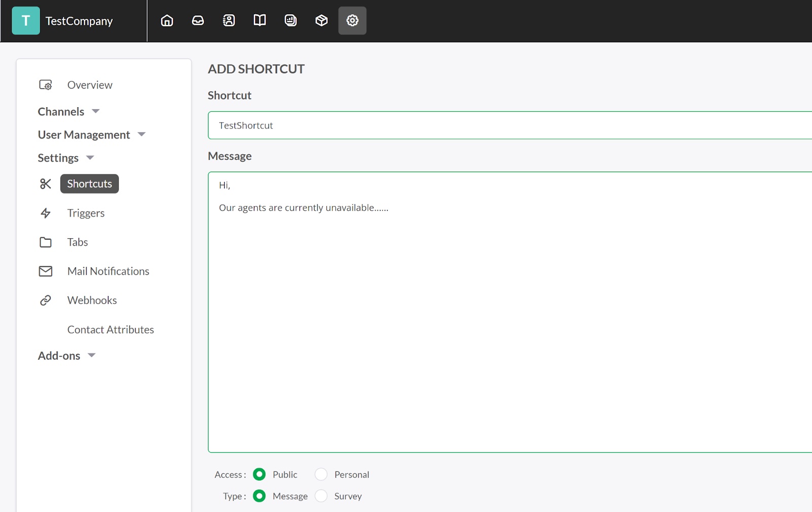Open Triggers in the sidebar
The width and height of the screenshot is (812, 512).
pyautogui.click(x=86, y=213)
